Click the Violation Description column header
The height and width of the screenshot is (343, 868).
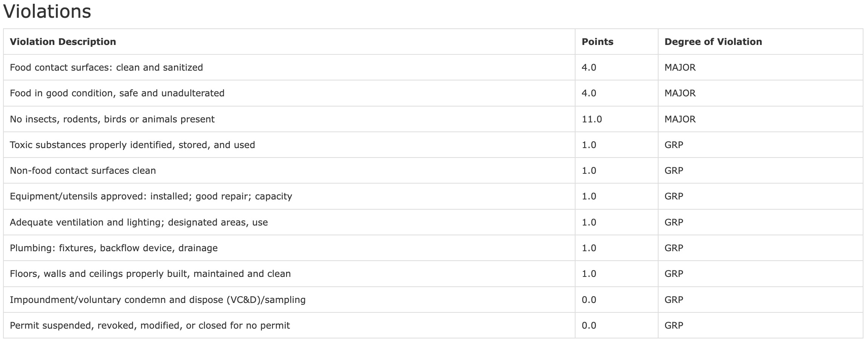coord(63,42)
